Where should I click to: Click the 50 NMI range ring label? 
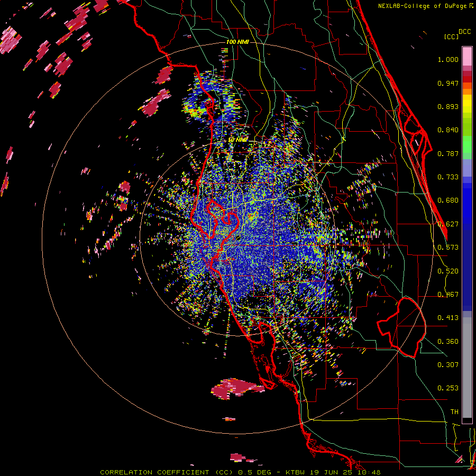[x=237, y=140]
